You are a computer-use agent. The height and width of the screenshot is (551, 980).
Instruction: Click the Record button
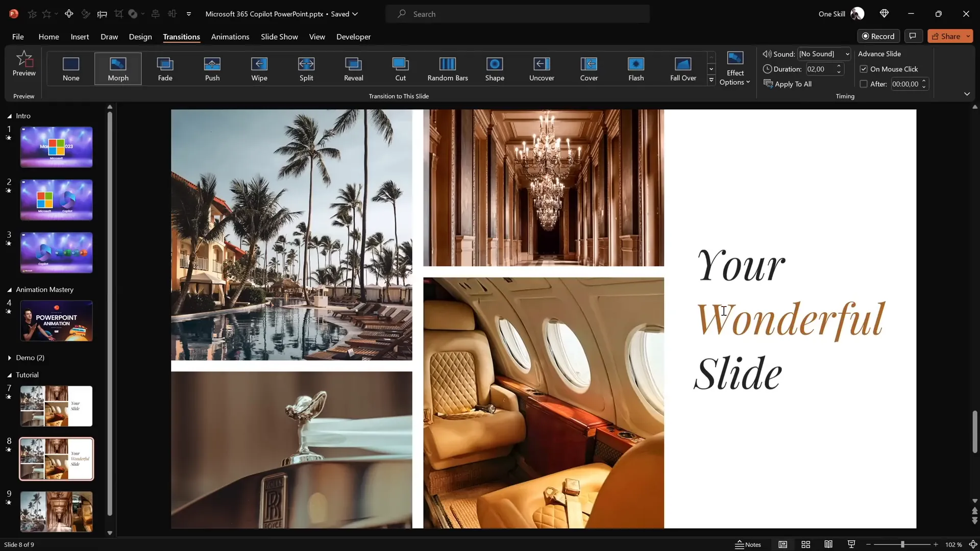(878, 36)
